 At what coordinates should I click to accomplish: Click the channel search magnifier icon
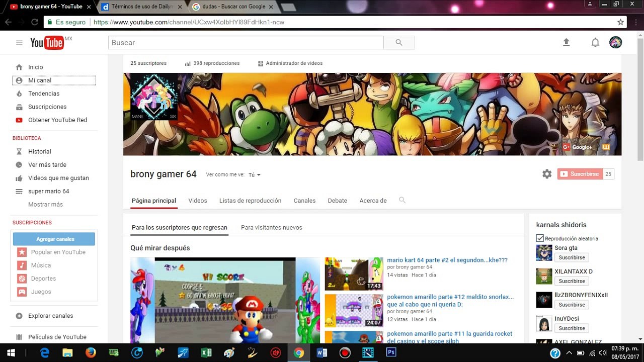402,200
